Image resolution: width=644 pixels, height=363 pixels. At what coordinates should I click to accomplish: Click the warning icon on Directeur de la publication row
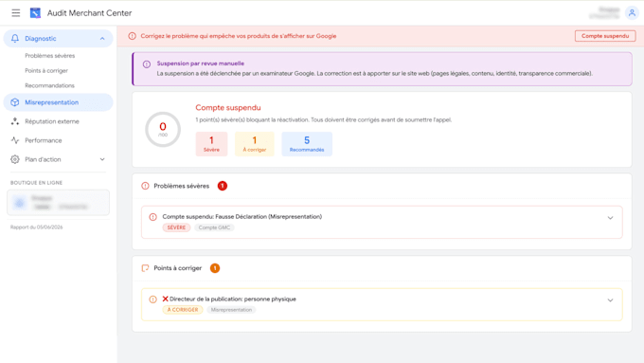152,299
